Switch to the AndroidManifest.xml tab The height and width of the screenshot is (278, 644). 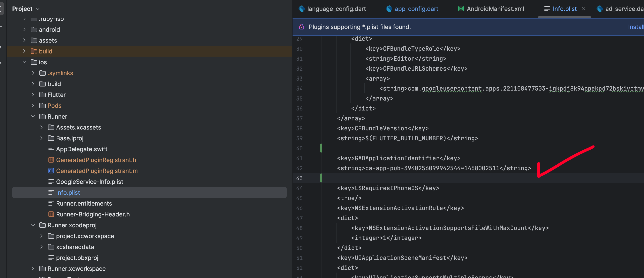[x=491, y=9]
